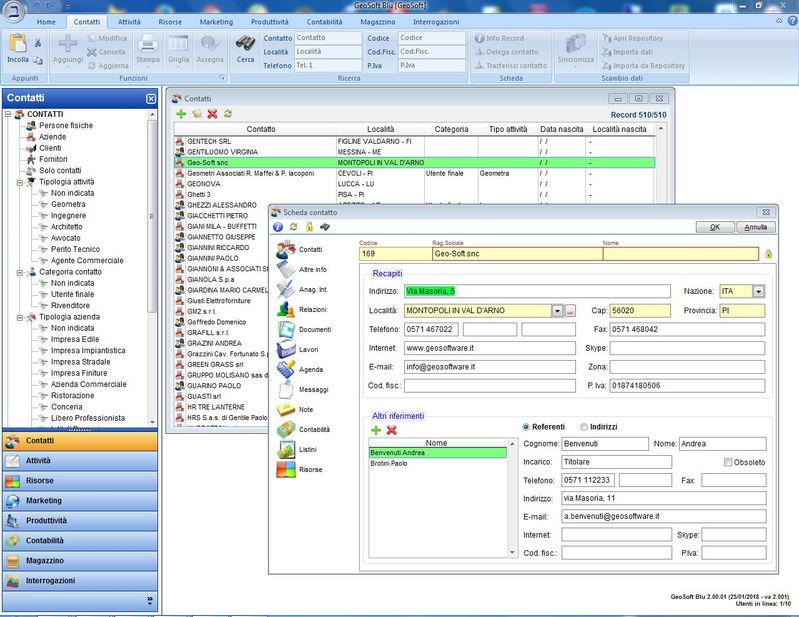Switch to the Marketing ribbon tab
Screen dimensions: 799x617
tap(215, 21)
